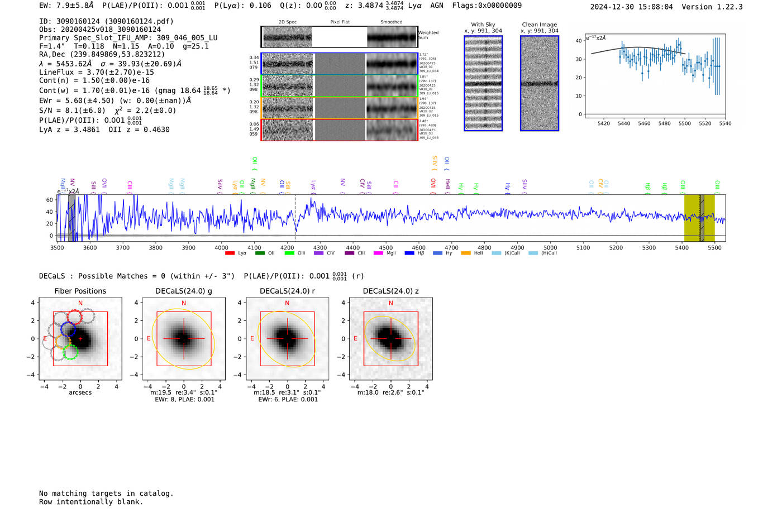Click the yellow highlighted band near 5450
The height and width of the screenshot is (532, 782).
(699, 218)
